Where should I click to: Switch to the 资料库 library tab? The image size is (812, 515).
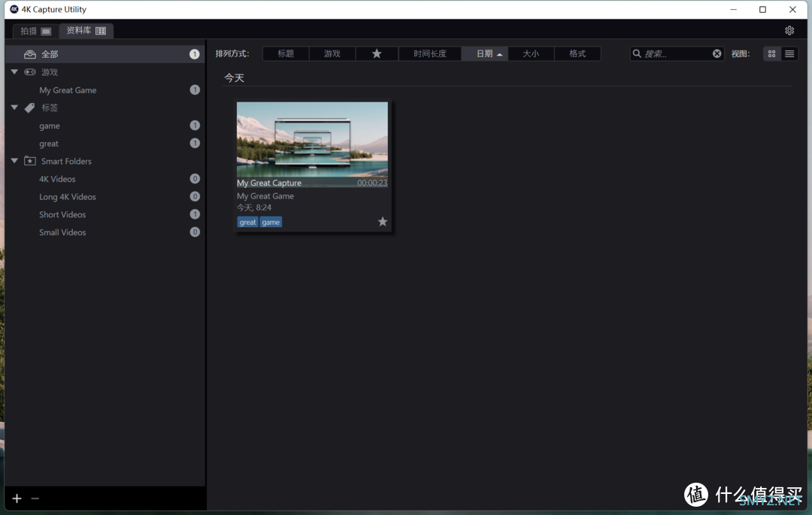pos(86,31)
